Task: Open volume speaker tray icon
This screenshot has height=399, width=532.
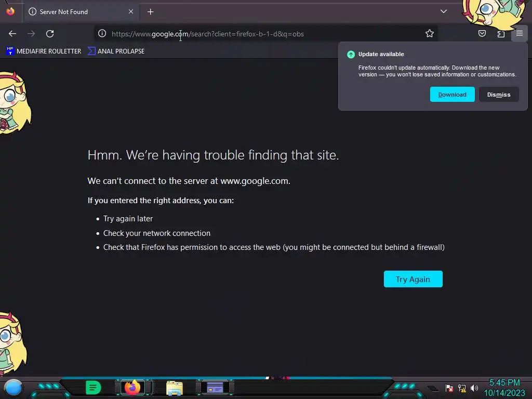Action: click(474, 388)
